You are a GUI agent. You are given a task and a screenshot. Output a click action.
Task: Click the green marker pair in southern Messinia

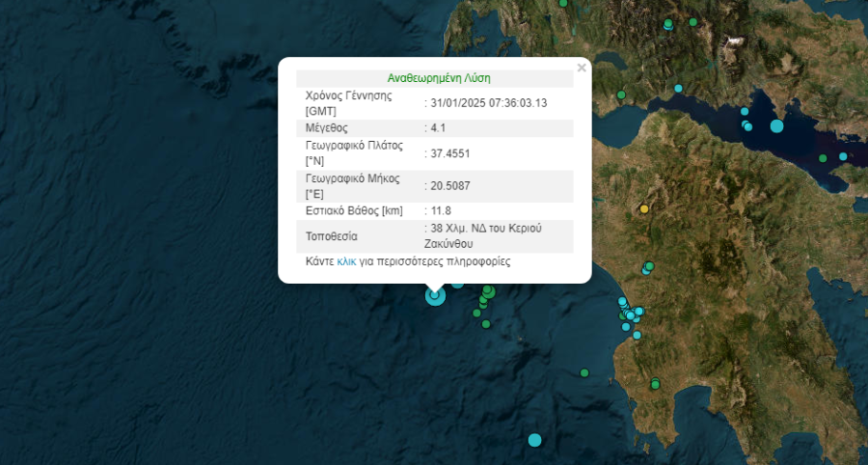[x=656, y=383]
